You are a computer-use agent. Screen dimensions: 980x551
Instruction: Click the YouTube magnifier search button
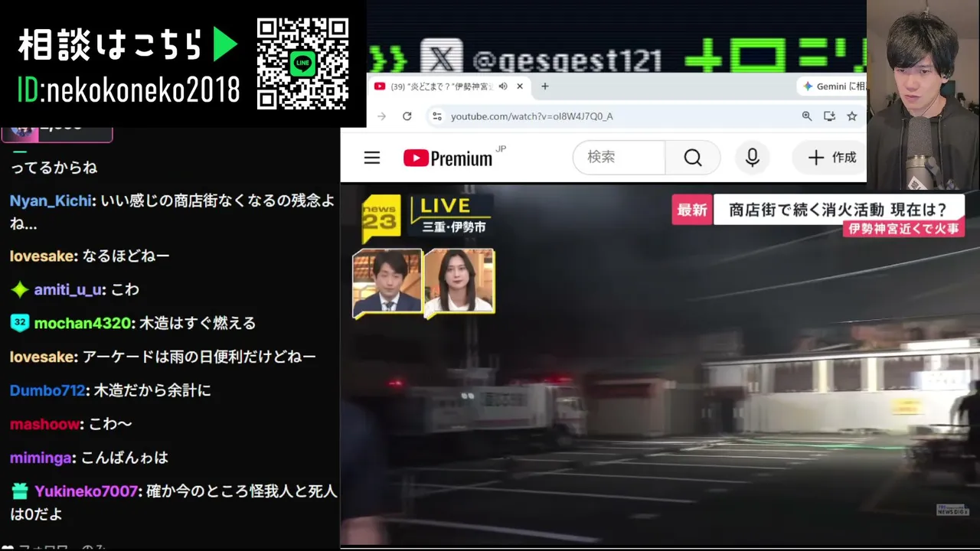pyautogui.click(x=693, y=158)
